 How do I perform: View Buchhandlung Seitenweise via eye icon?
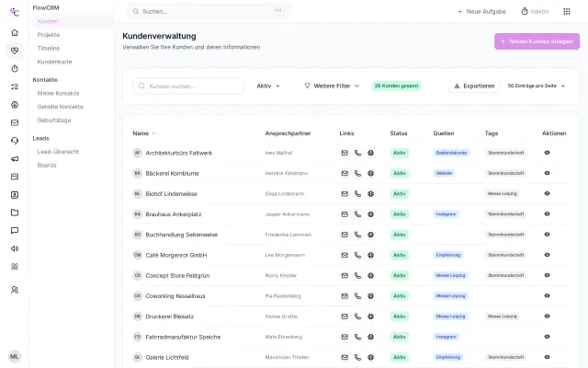[548, 235]
